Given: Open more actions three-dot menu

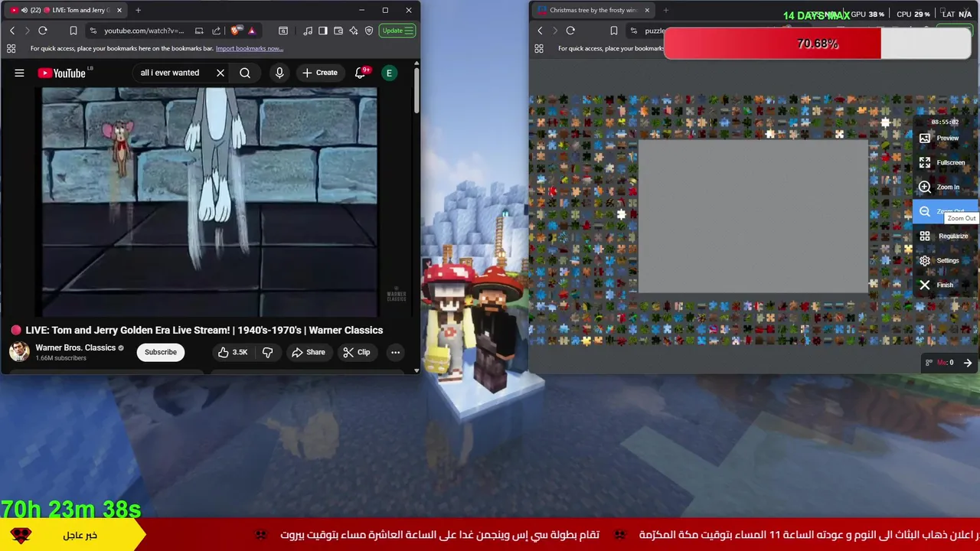Looking at the screenshot, I should [395, 352].
